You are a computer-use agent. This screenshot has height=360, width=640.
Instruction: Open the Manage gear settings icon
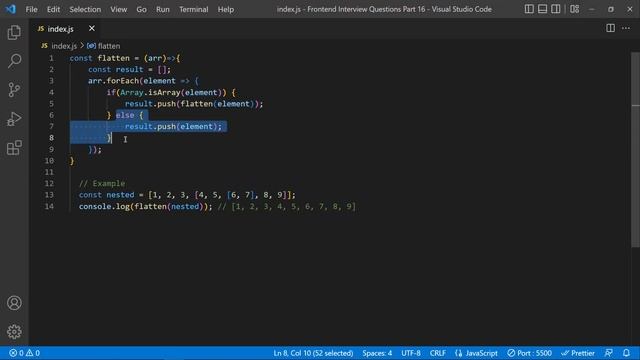[x=14, y=331]
